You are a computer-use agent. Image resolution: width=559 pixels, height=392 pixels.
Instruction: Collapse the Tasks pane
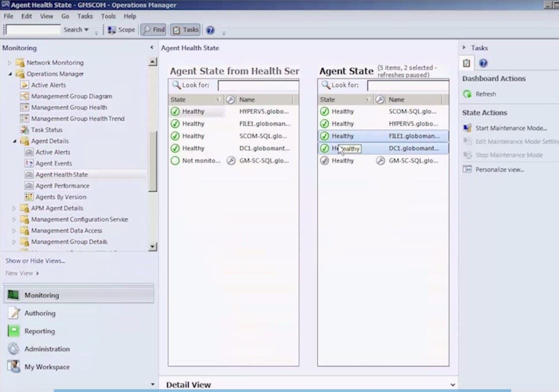[x=464, y=47]
